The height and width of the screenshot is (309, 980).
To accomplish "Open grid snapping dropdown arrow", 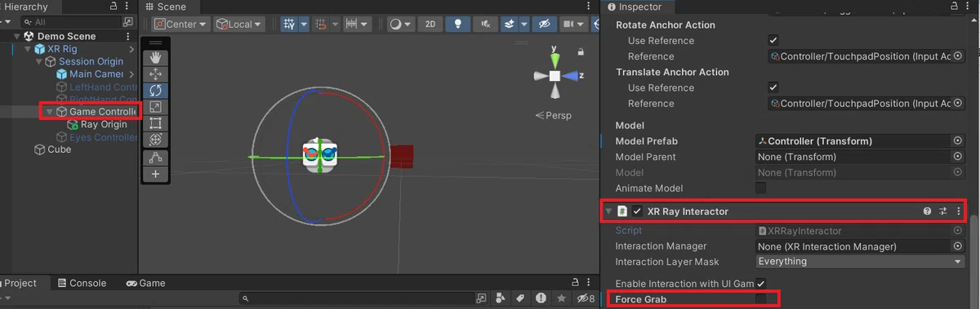I will [304, 25].
